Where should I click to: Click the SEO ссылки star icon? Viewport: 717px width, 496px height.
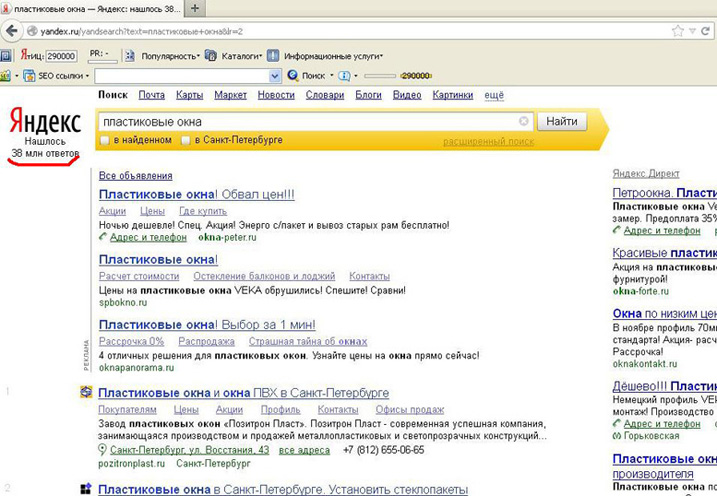pyautogui.click(x=29, y=75)
